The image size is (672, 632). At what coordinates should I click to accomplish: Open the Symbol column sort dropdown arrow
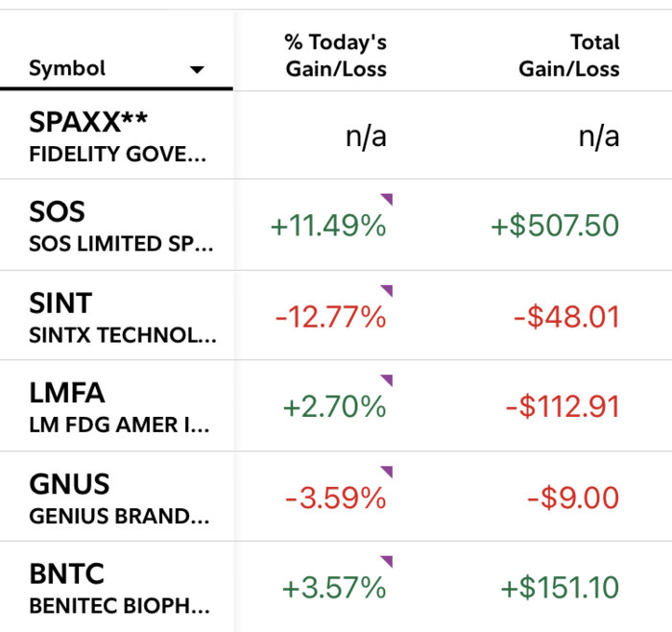coord(197,70)
